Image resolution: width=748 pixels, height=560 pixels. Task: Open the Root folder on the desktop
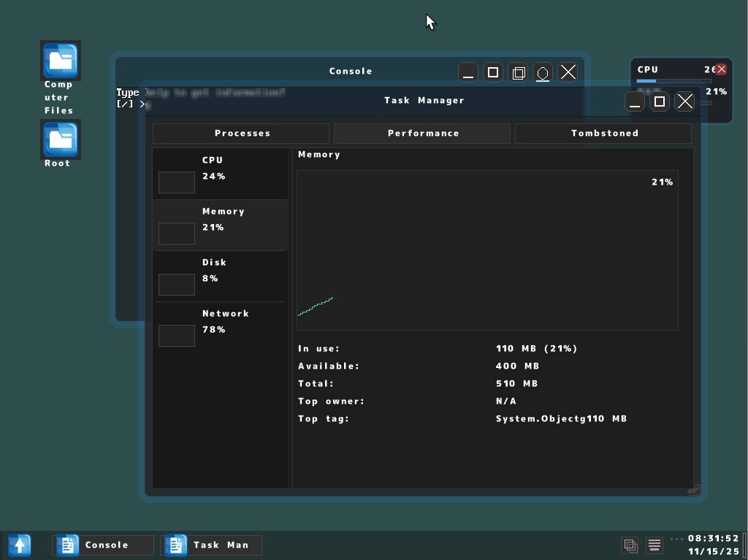click(60, 139)
